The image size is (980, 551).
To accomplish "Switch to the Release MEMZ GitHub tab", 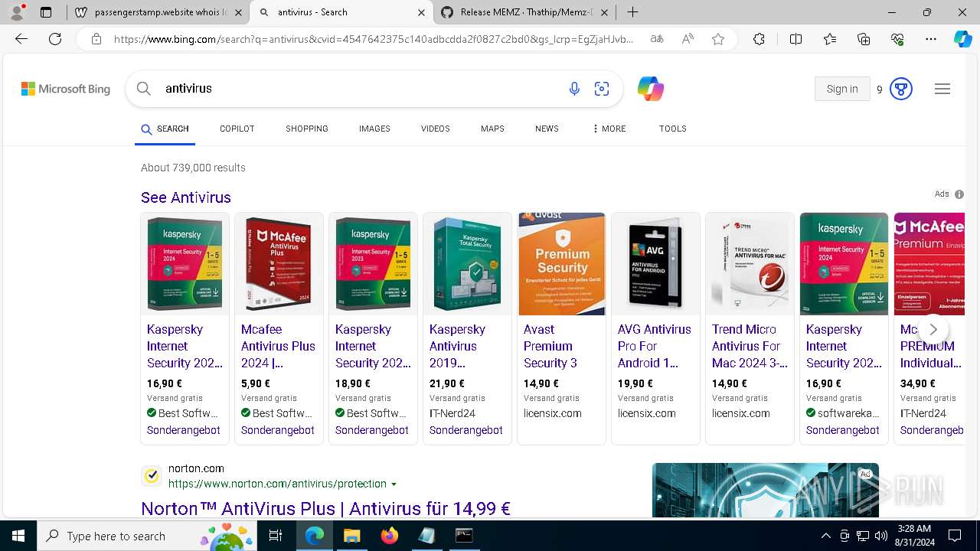I will (x=525, y=12).
